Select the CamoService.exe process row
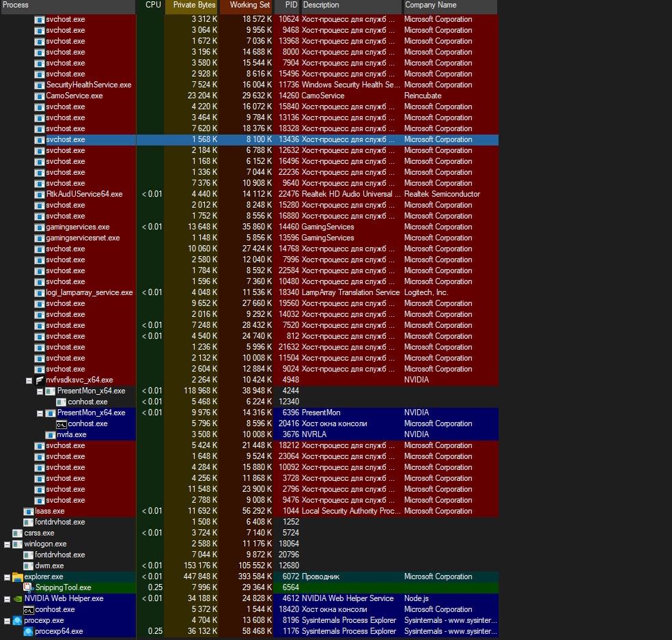This screenshot has height=640, width=672. 249,96
